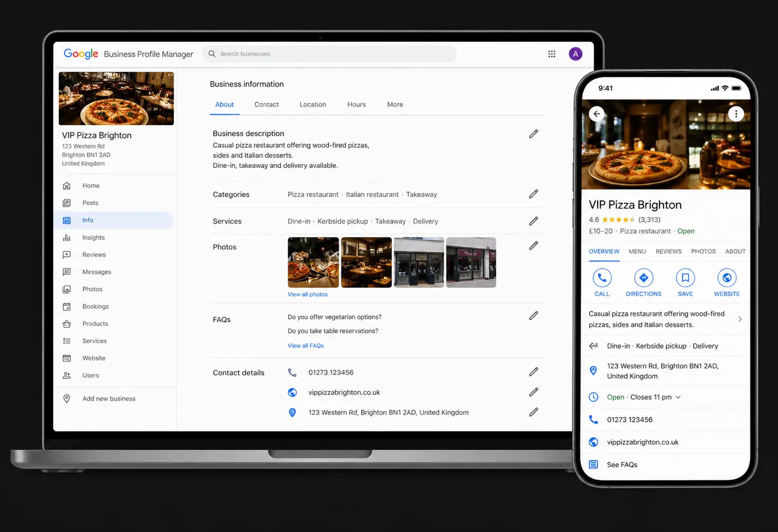This screenshot has width=778, height=532.
Task: Tap the phone icon beside 01273 123456 on phone
Action: tap(593, 420)
